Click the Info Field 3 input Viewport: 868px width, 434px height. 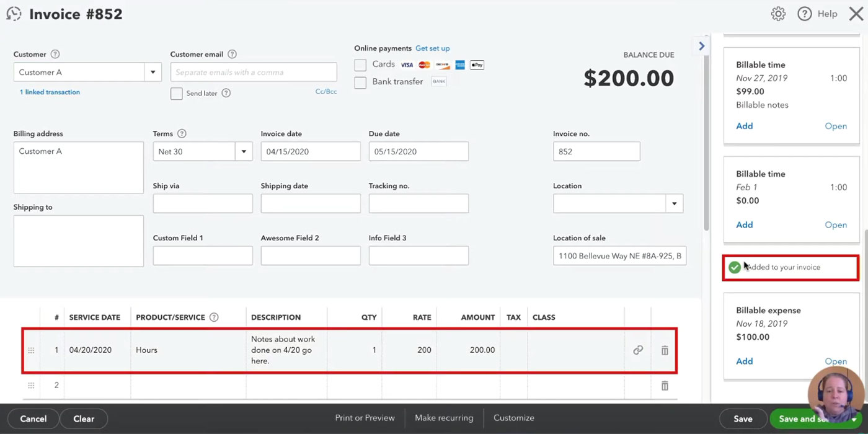point(418,255)
